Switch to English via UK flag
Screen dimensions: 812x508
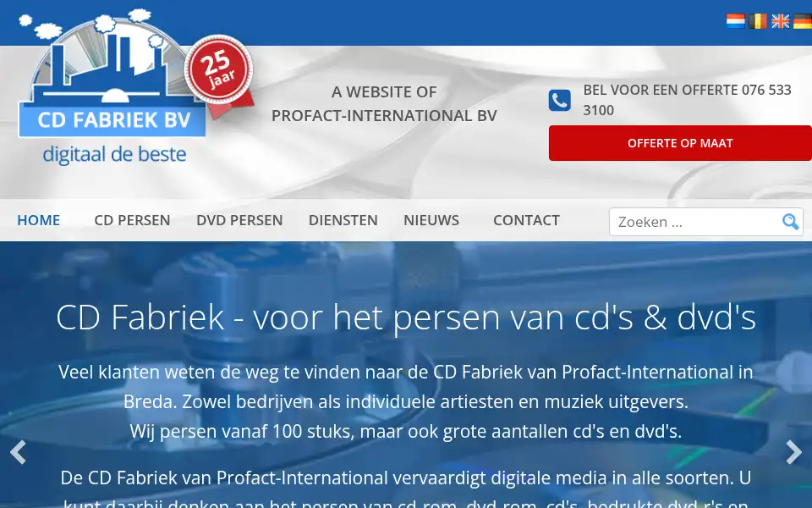(781, 21)
